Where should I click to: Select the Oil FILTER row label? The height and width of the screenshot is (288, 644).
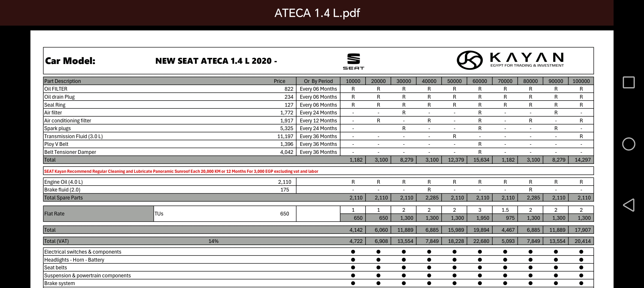click(56, 89)
